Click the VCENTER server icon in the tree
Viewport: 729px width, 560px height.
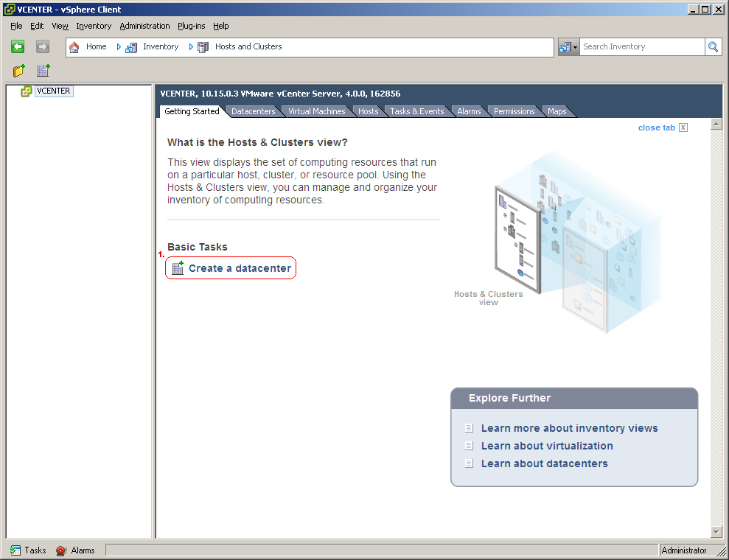27,91
